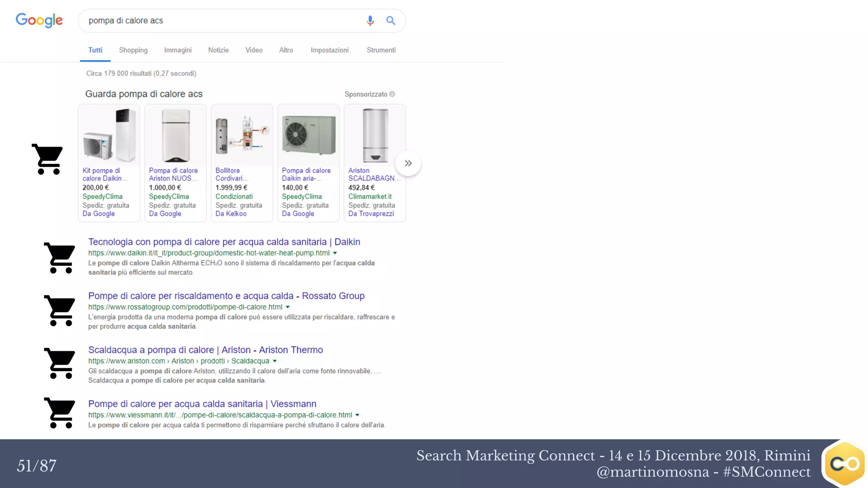The width and height of the screenshot is (868, 488).
Task: Open 'Bollitore Cordivari' product link
Action: (232, 174)
